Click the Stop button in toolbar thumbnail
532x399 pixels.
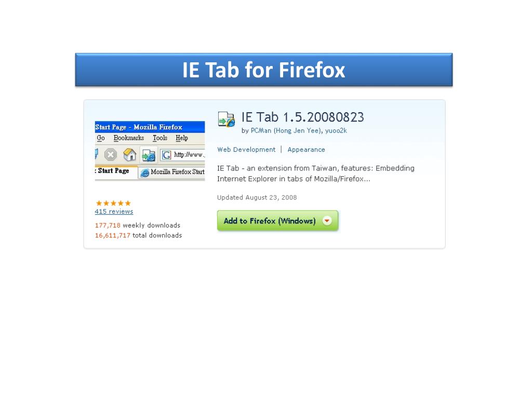click(x=110, y=155)
